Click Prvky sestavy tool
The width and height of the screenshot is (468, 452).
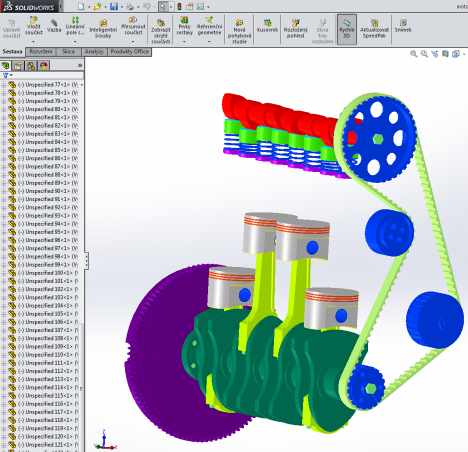click(x=184, y=26)
